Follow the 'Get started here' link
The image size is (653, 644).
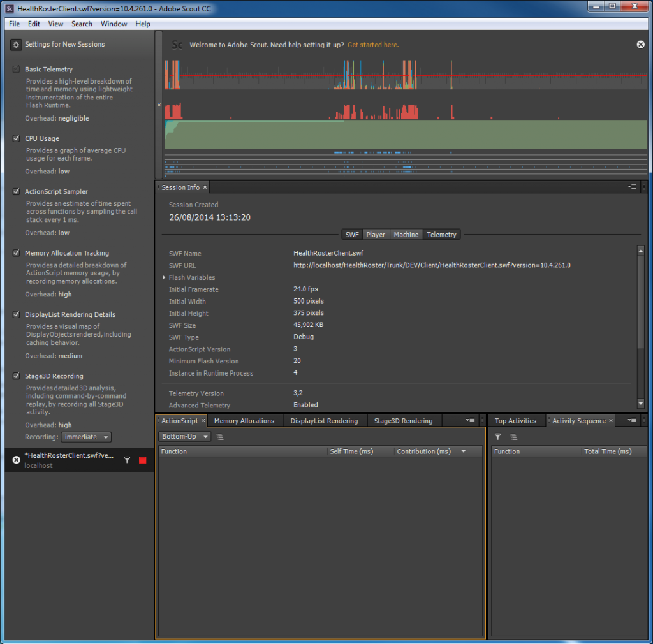(x=373, y=45)
